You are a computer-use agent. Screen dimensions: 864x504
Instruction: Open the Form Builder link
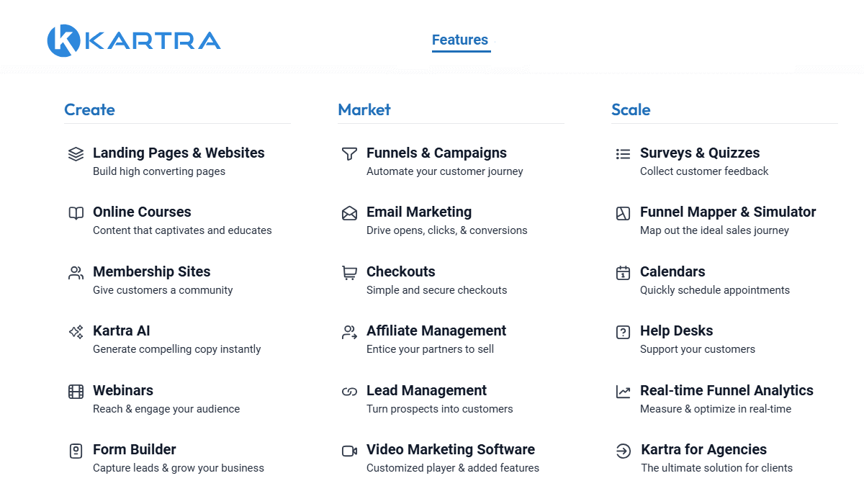click(x=135, y=449)
